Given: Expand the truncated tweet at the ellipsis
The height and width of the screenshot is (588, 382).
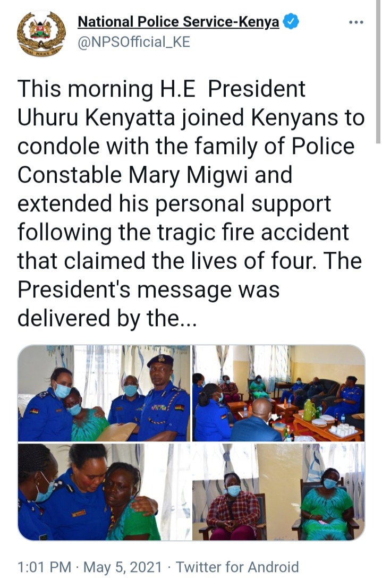Looking at the screenshot, I should coord(187,319).
